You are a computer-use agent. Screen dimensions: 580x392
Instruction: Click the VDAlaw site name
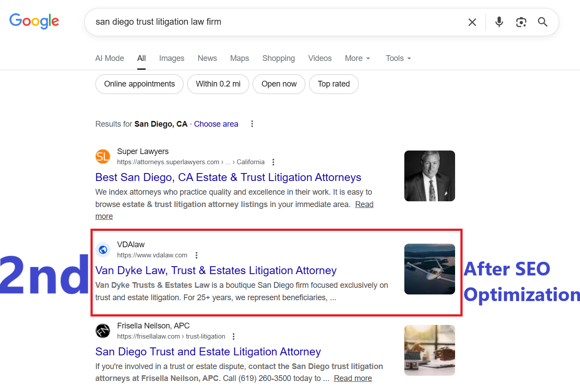point(131,245)
